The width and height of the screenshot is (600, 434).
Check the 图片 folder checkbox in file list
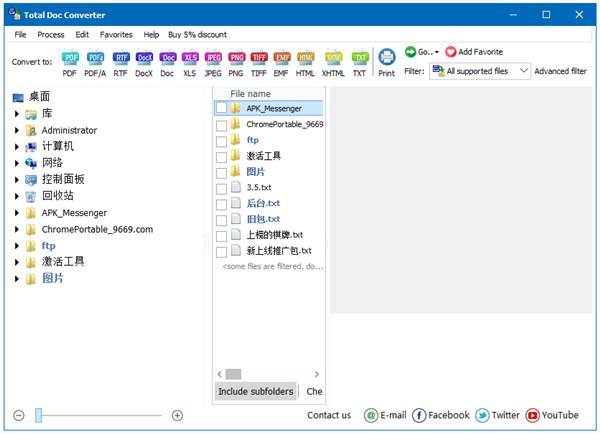click(x=222, y=173)
